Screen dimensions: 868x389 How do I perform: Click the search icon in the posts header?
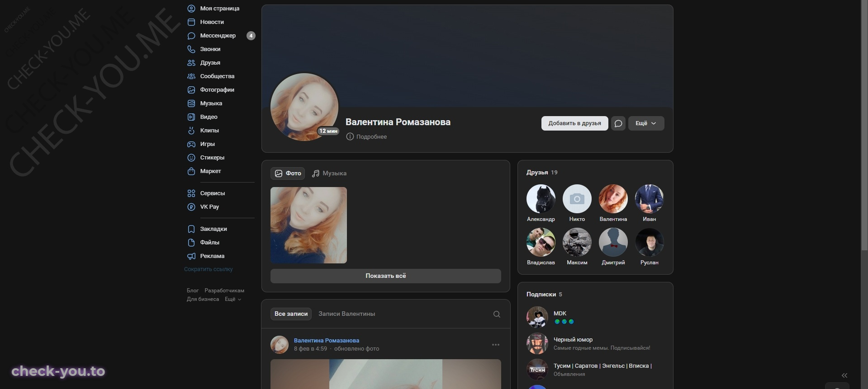(x=497, y=314)
